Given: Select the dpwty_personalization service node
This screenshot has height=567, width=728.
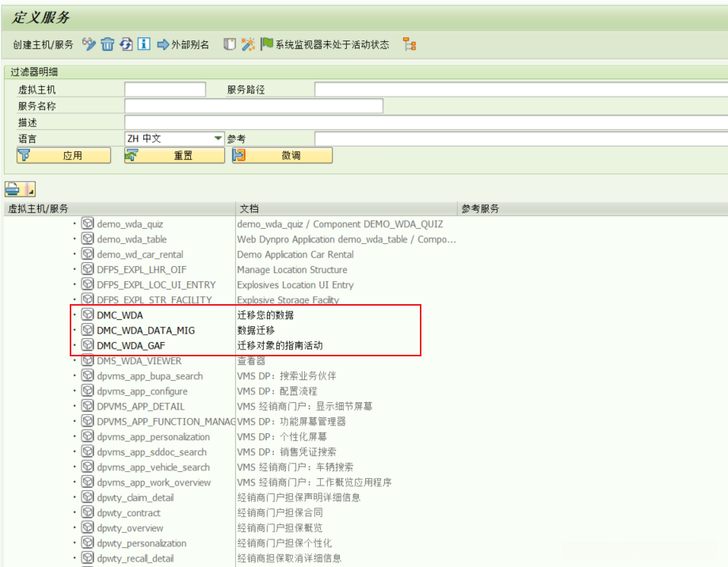Looking at the screenshot, I should point(142,543).
